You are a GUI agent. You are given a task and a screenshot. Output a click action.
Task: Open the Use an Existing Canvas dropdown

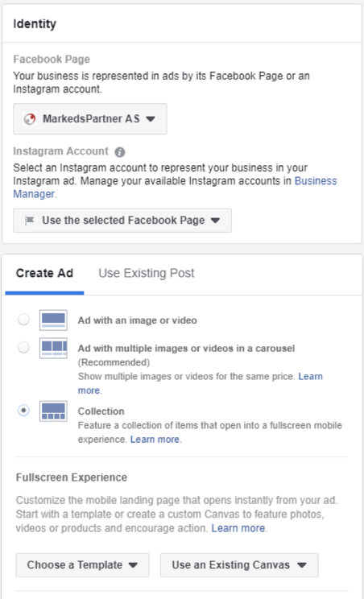[x=239, y=565]
